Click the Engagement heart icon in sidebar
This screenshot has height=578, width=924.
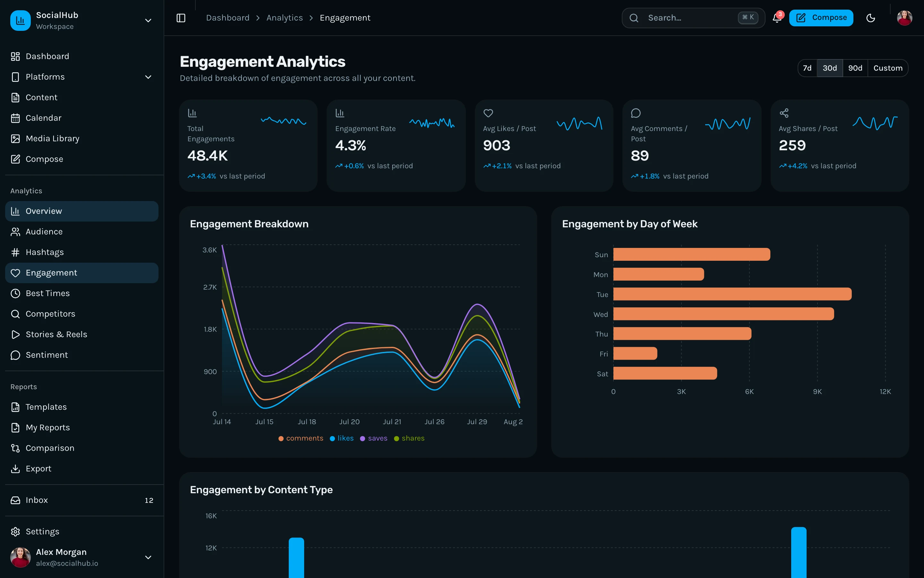[x=15, y=273]
